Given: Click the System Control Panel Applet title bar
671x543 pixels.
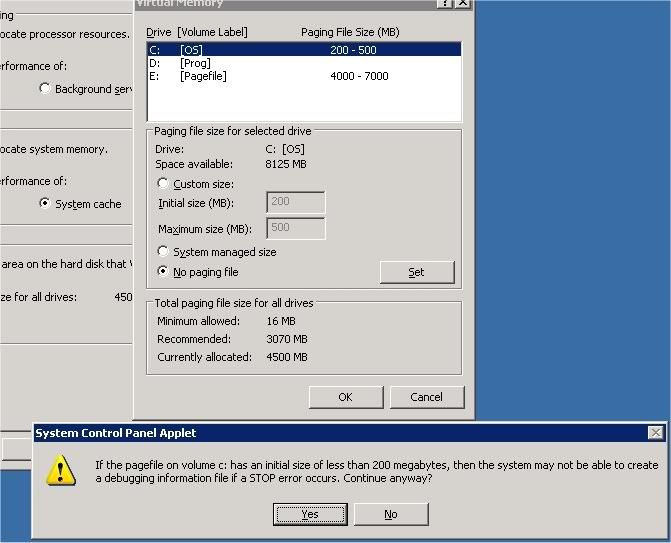Looking at the screenshot, I should tap(300, 433).
